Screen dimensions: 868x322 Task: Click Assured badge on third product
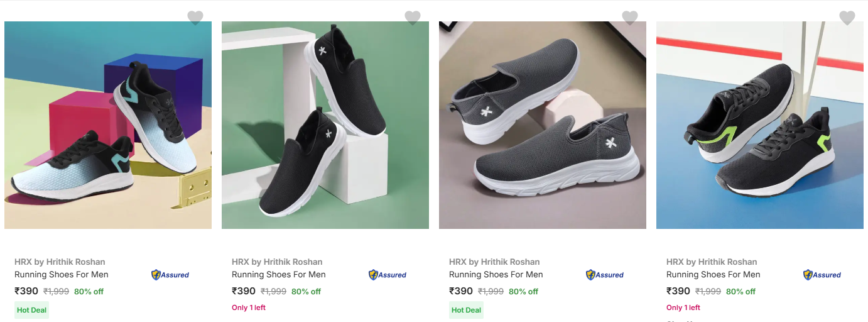(605, 275)
